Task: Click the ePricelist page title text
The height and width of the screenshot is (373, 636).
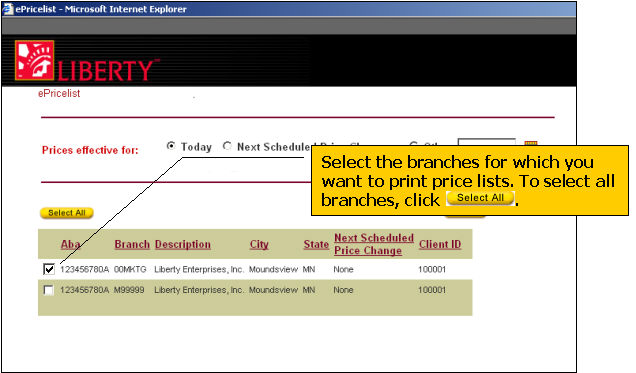Action: click(x=59, y=93)
